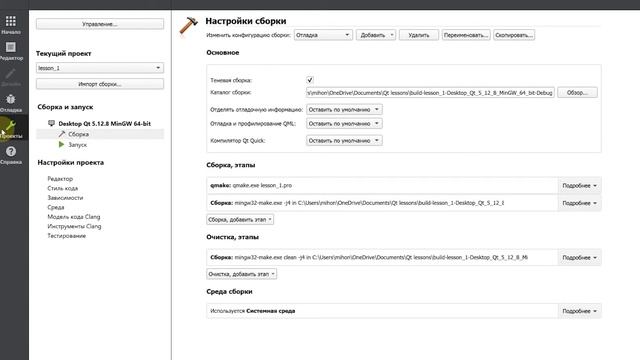Open Отделять отладочную информацию dropdown
The height and width of the screenshot is (360, 640).
pos(344,109)
